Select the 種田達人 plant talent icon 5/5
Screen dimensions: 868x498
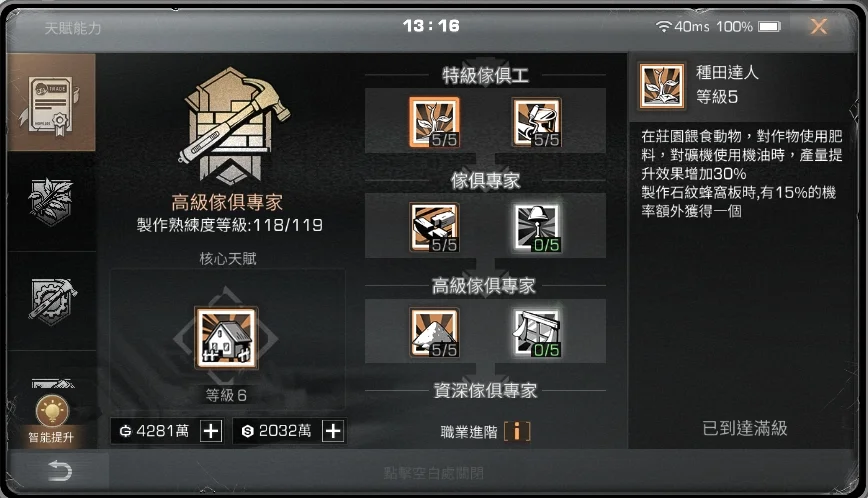[435, 122]
